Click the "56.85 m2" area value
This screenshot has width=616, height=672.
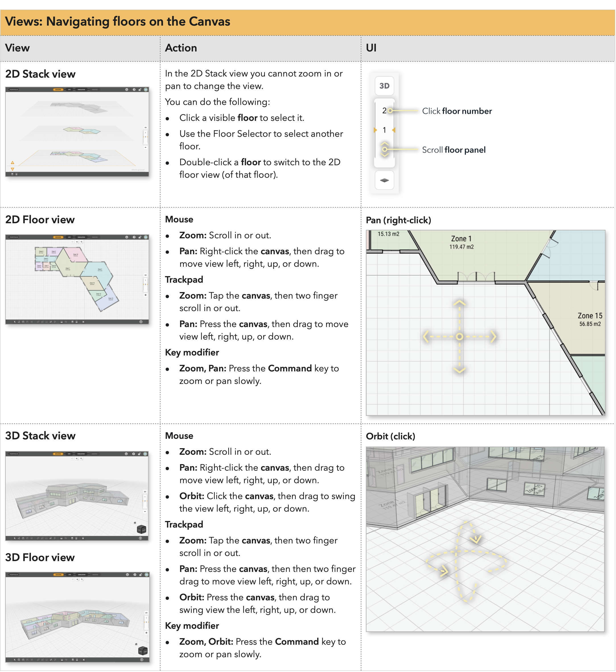point(590,324)
